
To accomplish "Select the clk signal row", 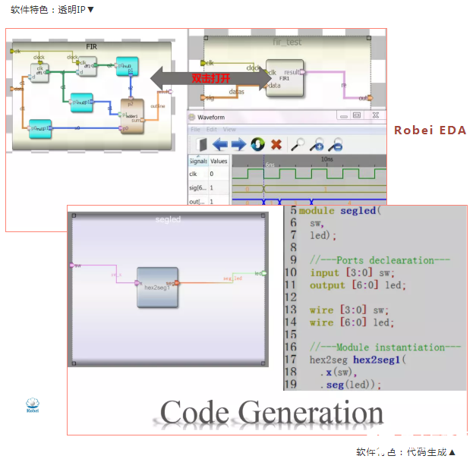I will [209, 174].
